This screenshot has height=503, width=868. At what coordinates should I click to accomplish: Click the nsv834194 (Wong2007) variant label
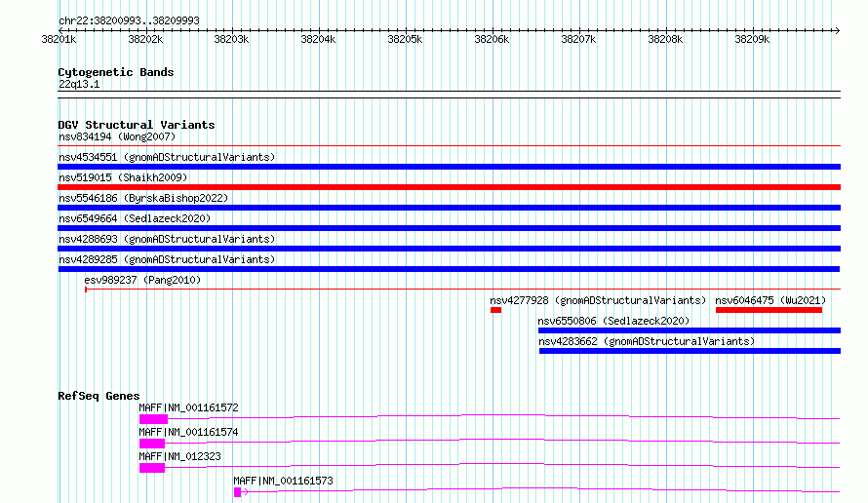[x=117, y=136]
